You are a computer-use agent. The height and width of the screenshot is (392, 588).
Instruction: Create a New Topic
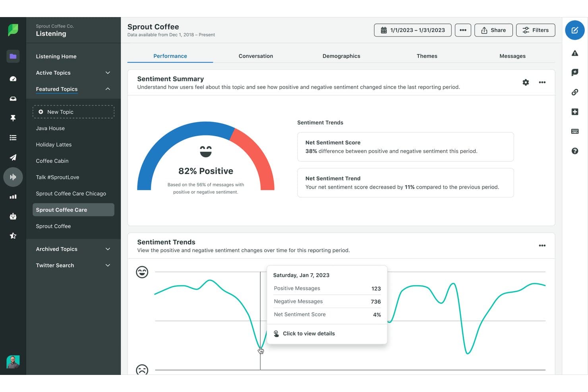[x=73, y=112]
